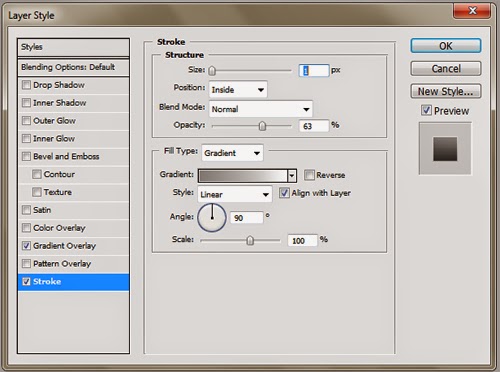This screenshot has width=500, height=372.
Task: Click the style preview thumbnail
Action: [445, 148]
